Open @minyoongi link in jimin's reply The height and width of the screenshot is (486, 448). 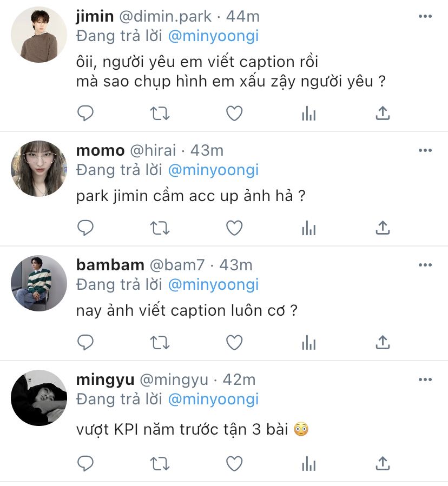(x=214, y=36)
